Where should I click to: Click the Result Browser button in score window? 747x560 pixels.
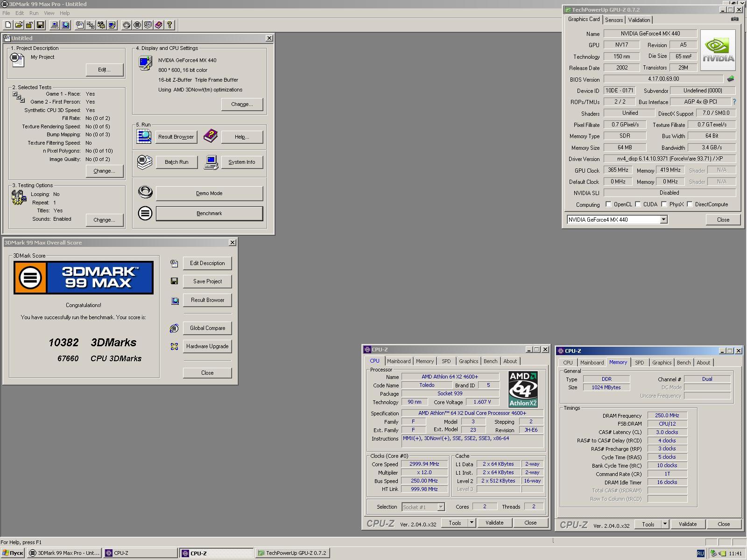(x=207, y=300)
